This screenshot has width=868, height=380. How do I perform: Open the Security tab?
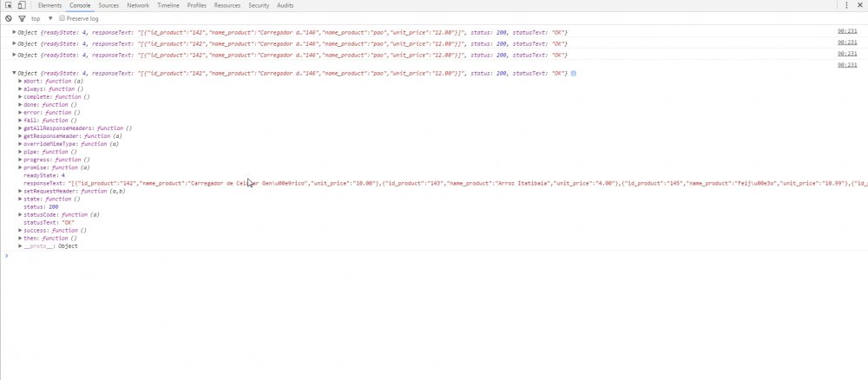click(259, 5)
